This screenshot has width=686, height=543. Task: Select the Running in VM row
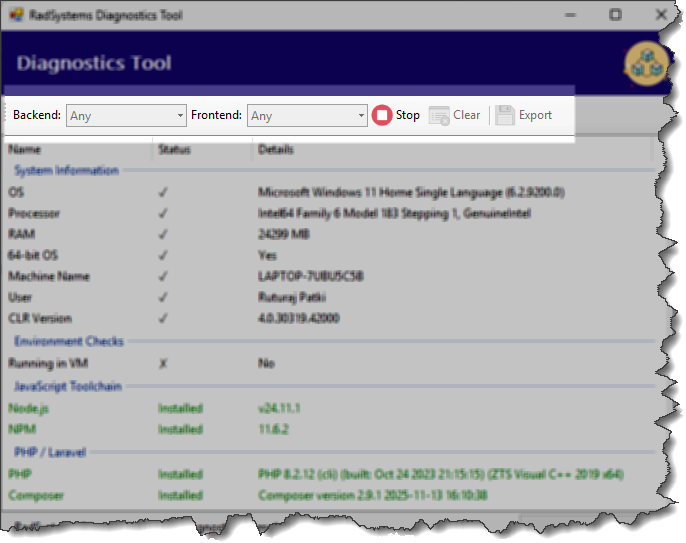click(48, 363)
